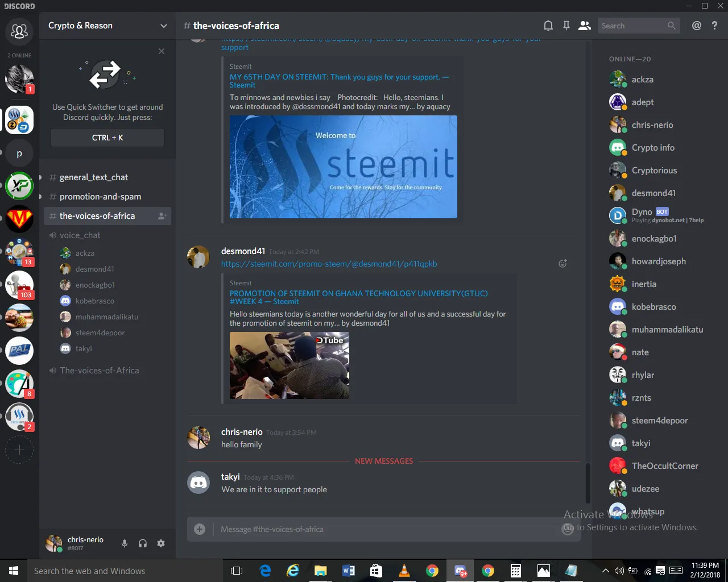Open the help question mark icon
The width and height of the screenshot is (728, 582).
pyautogui.click(x=715, y=26)
